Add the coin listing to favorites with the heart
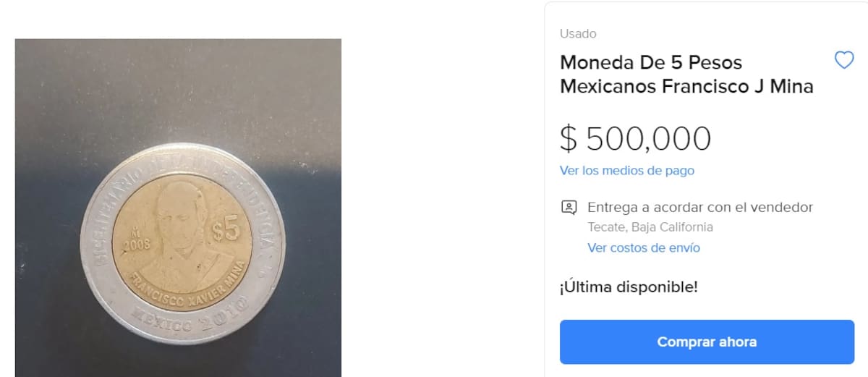 844,61
